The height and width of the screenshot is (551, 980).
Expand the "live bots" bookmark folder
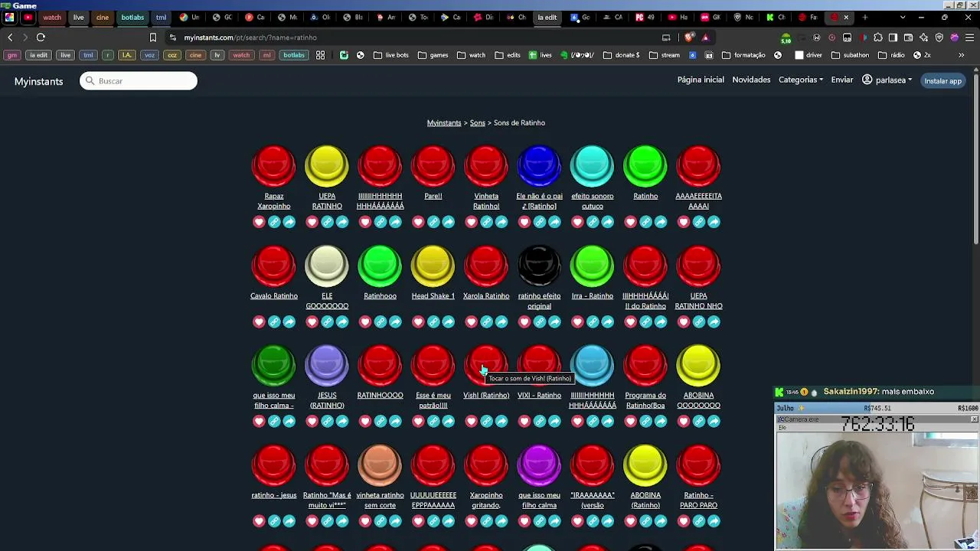(391, 55)
